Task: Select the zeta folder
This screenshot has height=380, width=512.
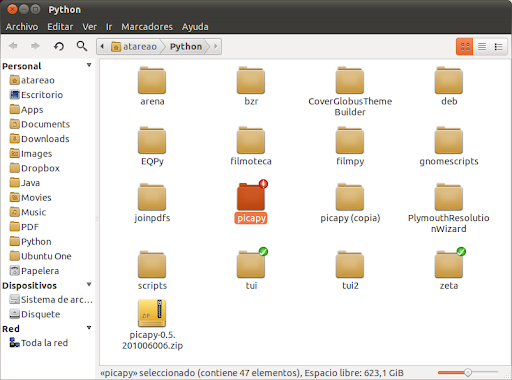Action: click(x=449, y=270)
